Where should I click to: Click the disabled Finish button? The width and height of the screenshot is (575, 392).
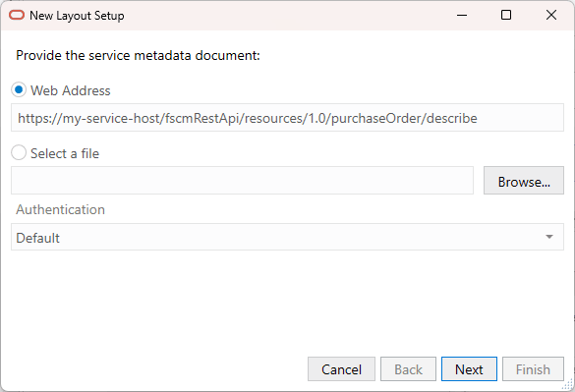coord(533,368)
